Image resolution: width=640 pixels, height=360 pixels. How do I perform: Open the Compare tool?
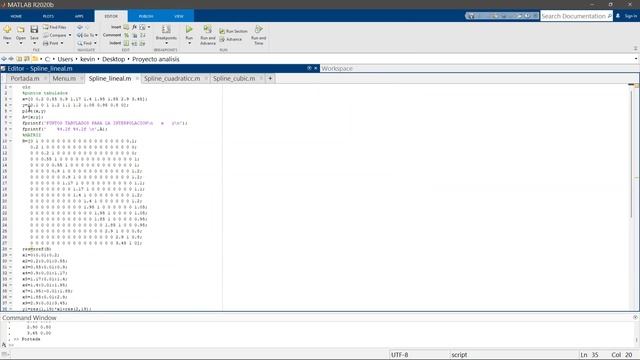point(55,35)
